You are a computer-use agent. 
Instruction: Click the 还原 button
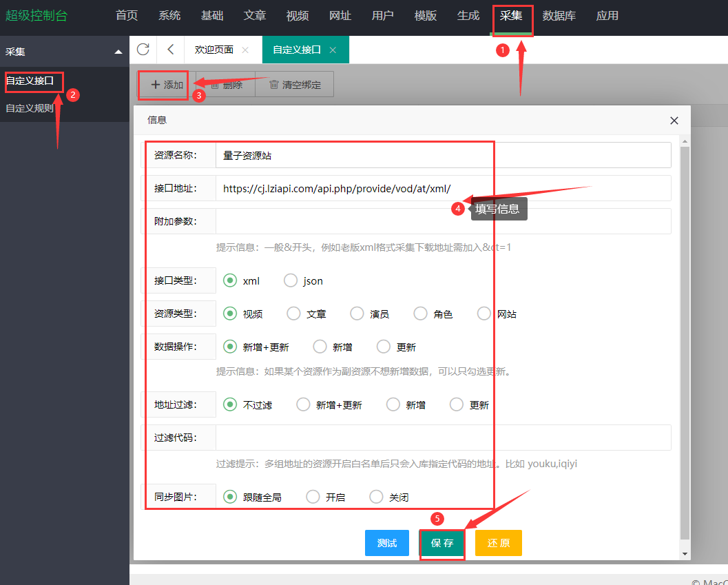pyautogui.click(x=498, y=543)
